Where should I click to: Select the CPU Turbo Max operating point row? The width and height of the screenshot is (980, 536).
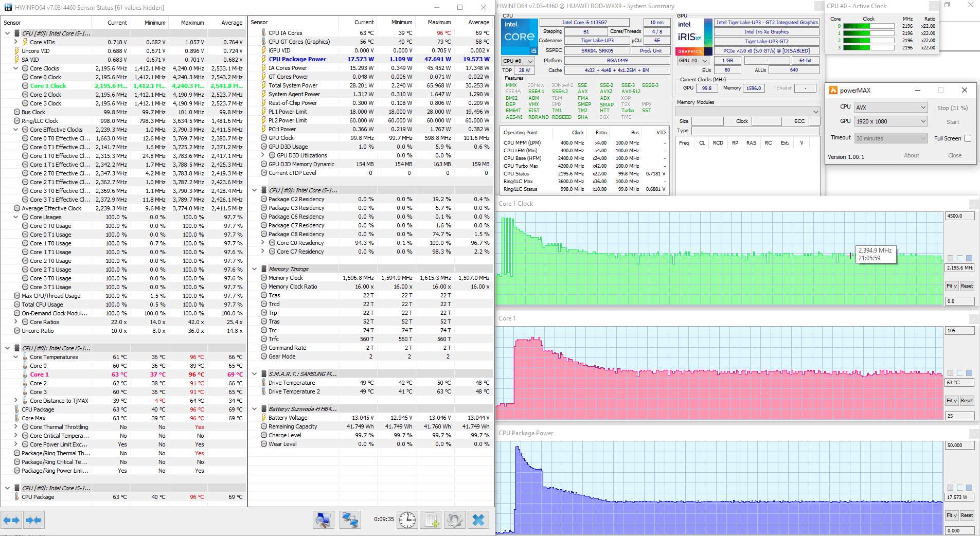pyautogui.click(x=584, y=166)
